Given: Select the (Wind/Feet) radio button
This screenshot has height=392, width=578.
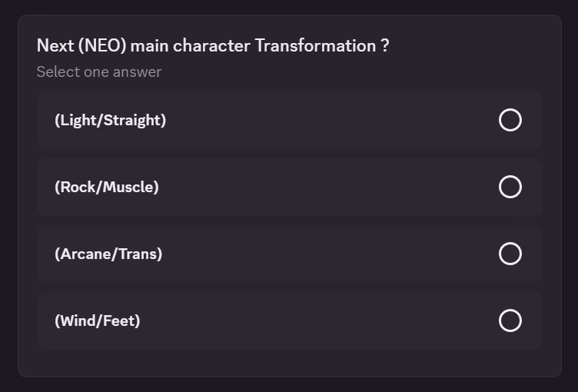Looking at the screenshot, I should pyautogui.click(x=510, y=321).
